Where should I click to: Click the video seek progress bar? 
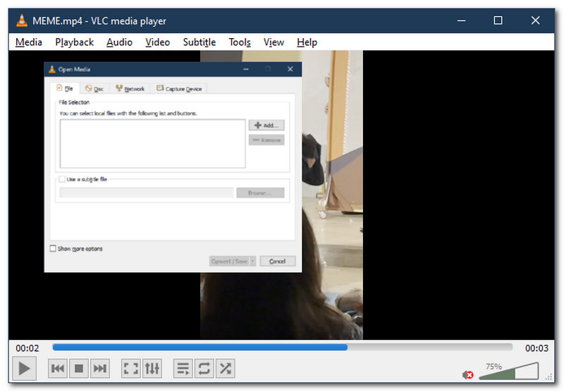pos(282,348)
